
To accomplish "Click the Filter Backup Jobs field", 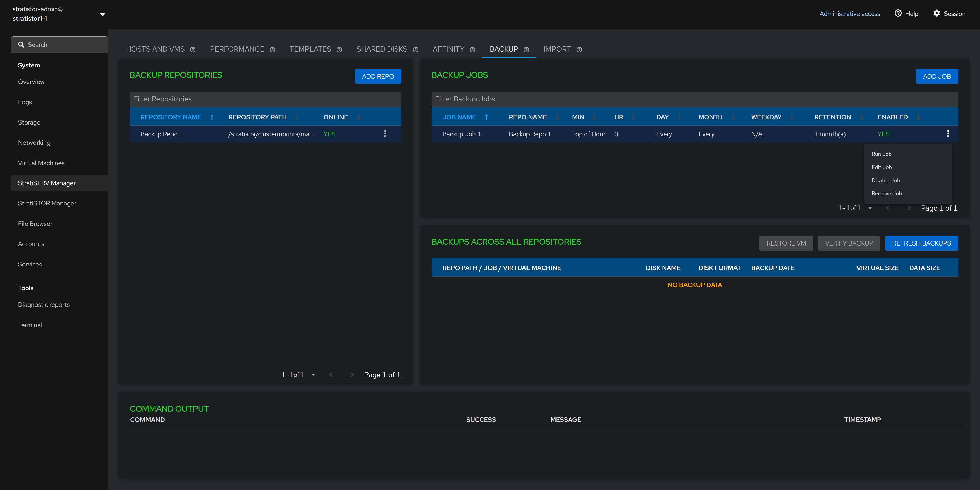I will 694,99.
